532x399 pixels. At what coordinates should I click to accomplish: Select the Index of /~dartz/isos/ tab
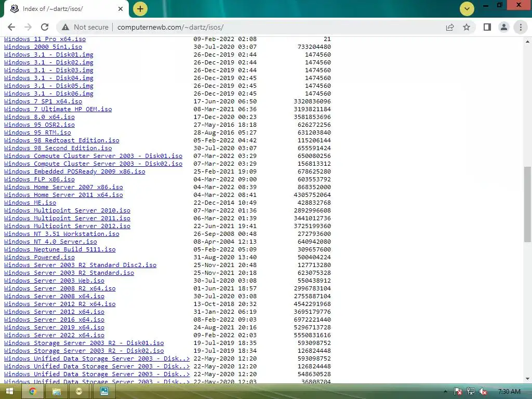point(66,9)
